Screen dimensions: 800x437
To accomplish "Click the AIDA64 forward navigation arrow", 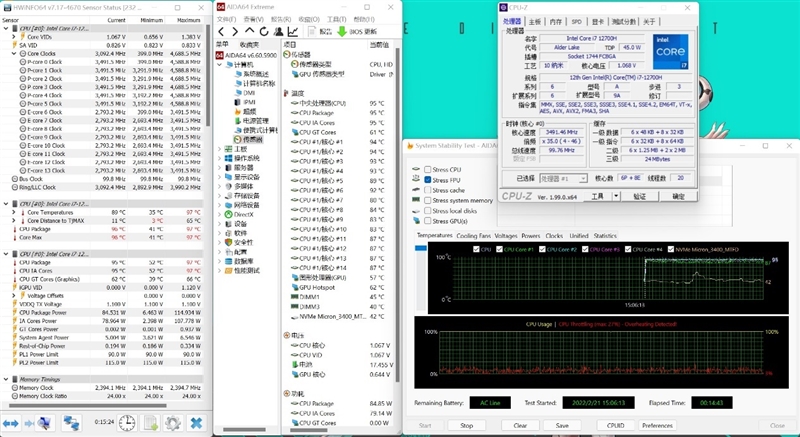I will (x=235, y=32).
